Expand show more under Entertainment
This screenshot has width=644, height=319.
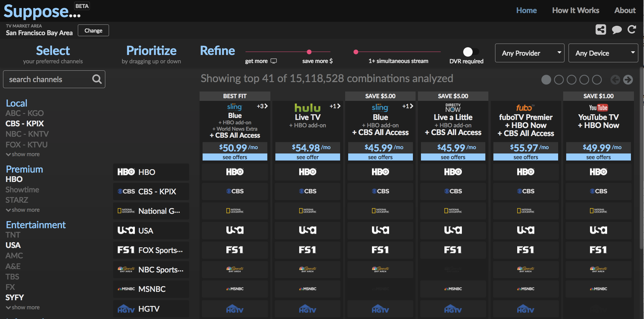coord(23,307)
